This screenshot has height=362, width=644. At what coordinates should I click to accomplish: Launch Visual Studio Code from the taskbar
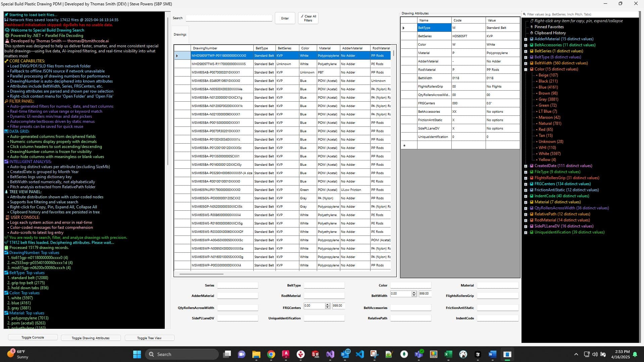[360, 354]
